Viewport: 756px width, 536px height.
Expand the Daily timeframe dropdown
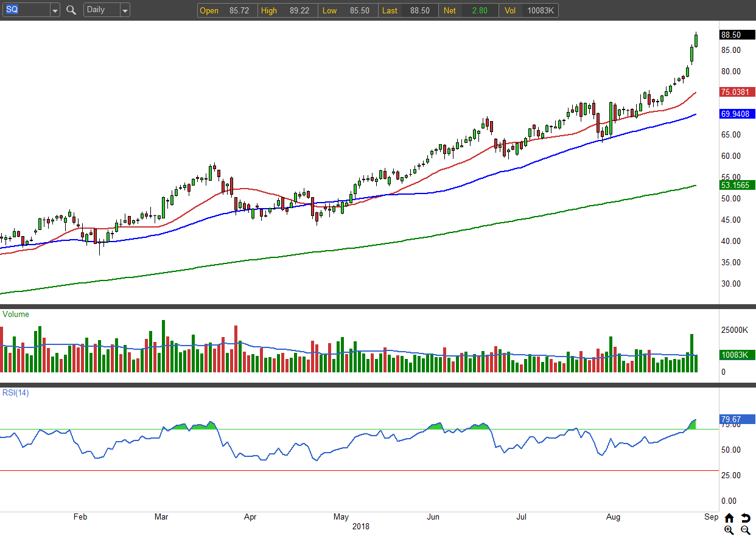point(124,10)
